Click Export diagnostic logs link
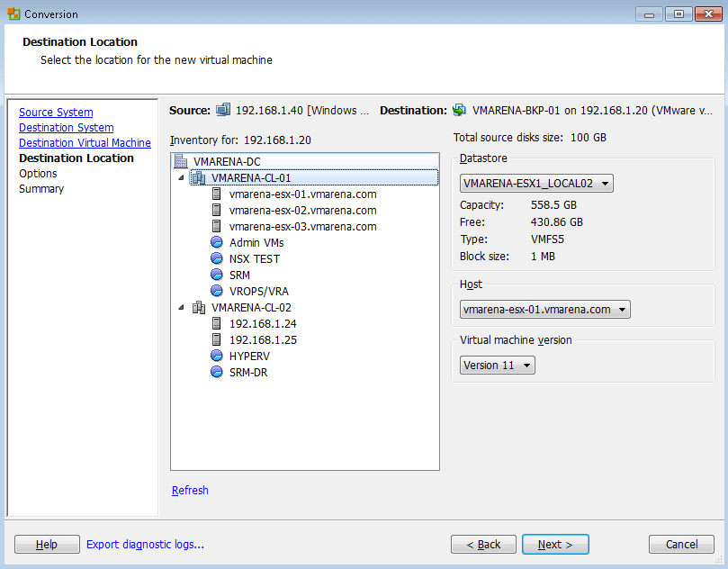The width and height of the screenshot is (728, 569). pos(145,544)
